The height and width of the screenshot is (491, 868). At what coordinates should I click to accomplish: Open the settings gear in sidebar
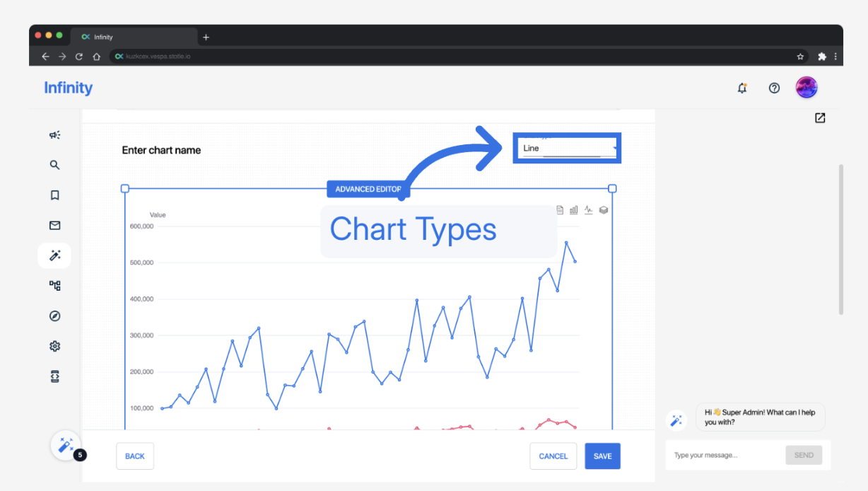(x=54, y=346)
